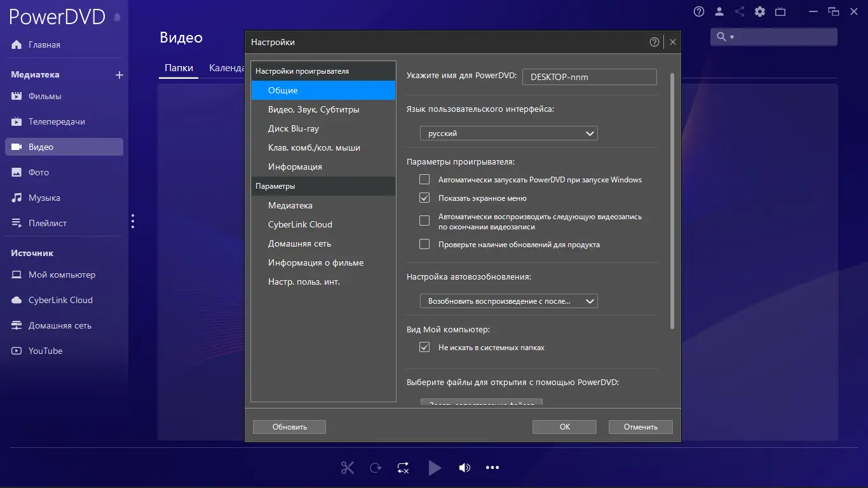Click the search magnifier icon
The height and width of the screenshot is (488, 868).
(721, 37)
